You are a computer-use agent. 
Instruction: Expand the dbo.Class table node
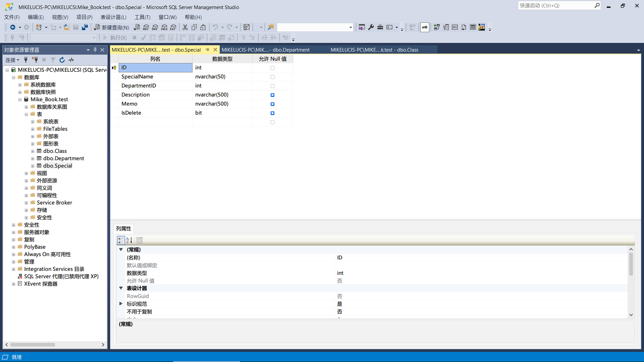point(33,151)
